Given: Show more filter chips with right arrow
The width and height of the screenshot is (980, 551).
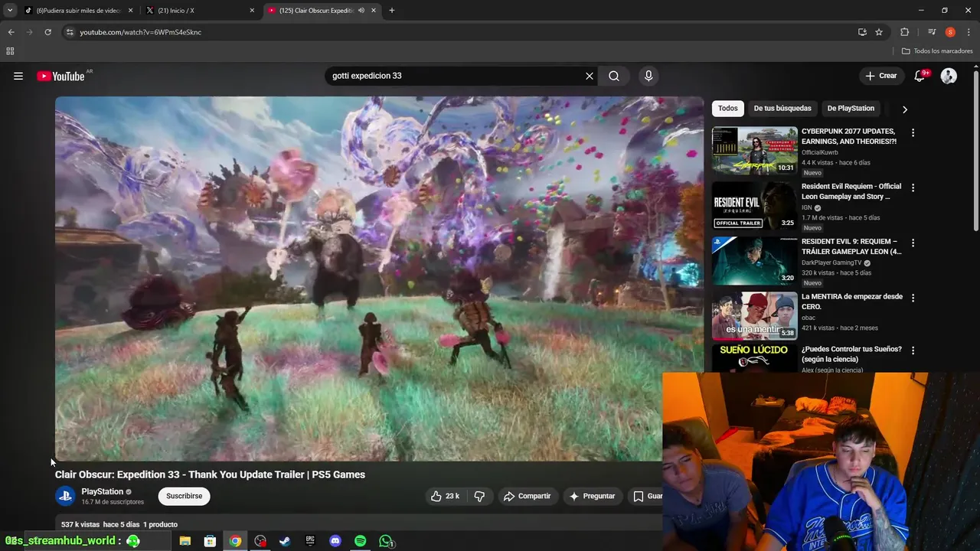Looking at the screenshot, I should pos(905,109).
